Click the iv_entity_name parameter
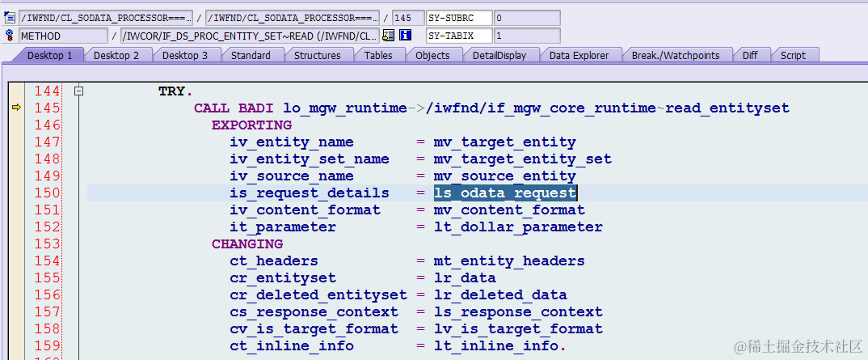 tap(292, 142)
